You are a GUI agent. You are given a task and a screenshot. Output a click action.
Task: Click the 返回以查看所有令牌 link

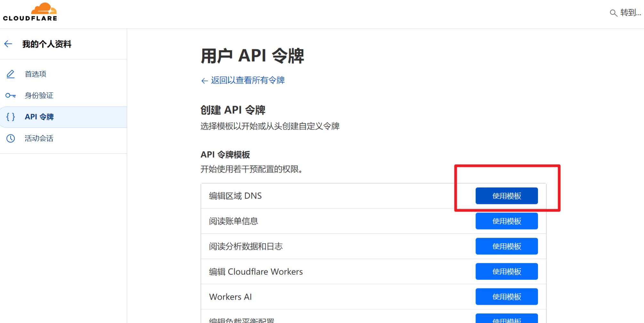click(243, 80)
